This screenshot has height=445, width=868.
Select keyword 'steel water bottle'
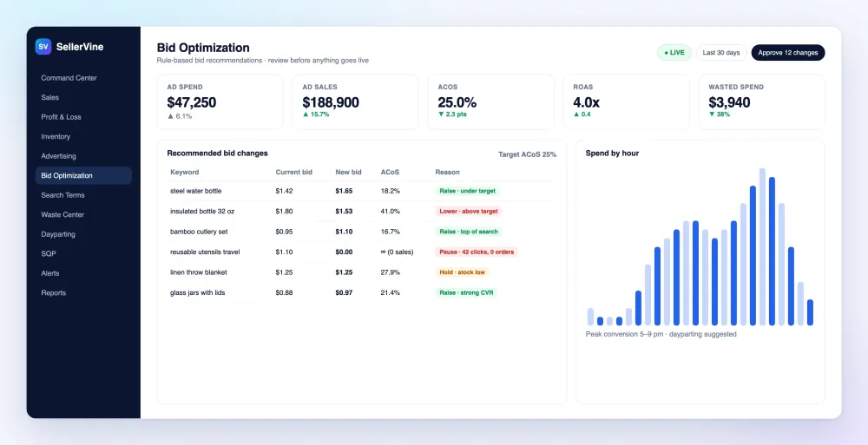[195, 191]
